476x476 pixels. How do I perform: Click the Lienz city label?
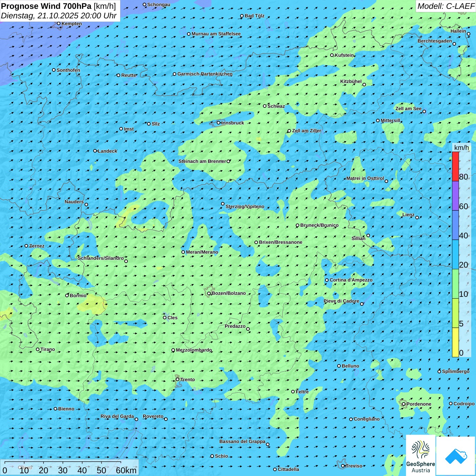point(408,215)
